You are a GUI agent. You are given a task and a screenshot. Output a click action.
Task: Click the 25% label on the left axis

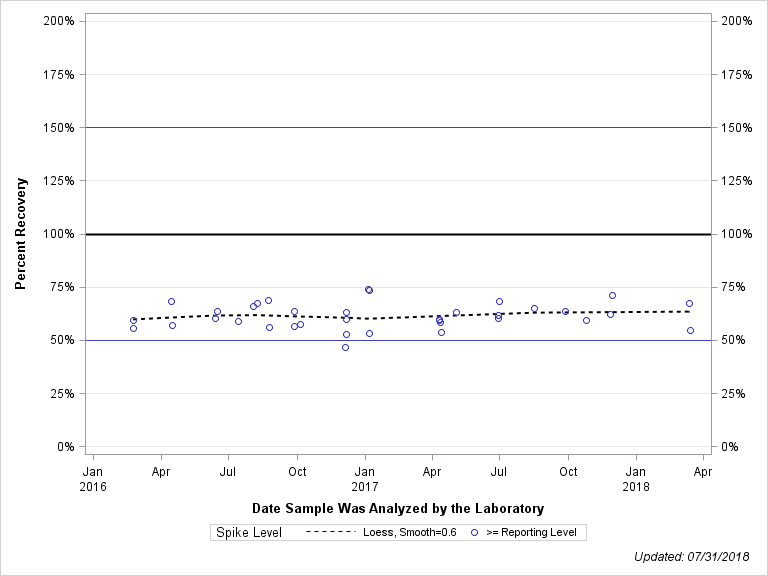(x=62, y=394)
